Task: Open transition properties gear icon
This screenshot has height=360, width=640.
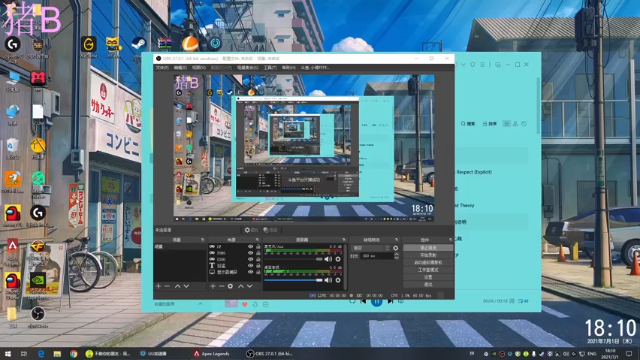Action: pyautogui.click(x=396, y=248)
